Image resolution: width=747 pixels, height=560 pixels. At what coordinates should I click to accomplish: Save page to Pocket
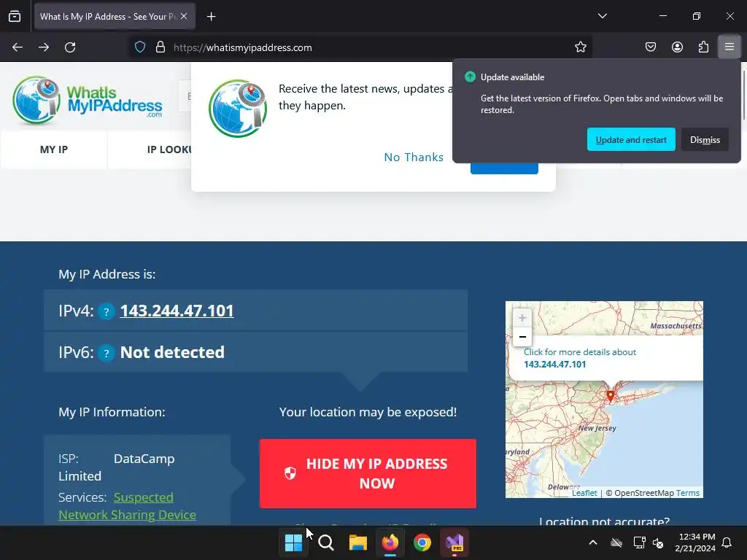pyautogui.click(x=650, y=47)
